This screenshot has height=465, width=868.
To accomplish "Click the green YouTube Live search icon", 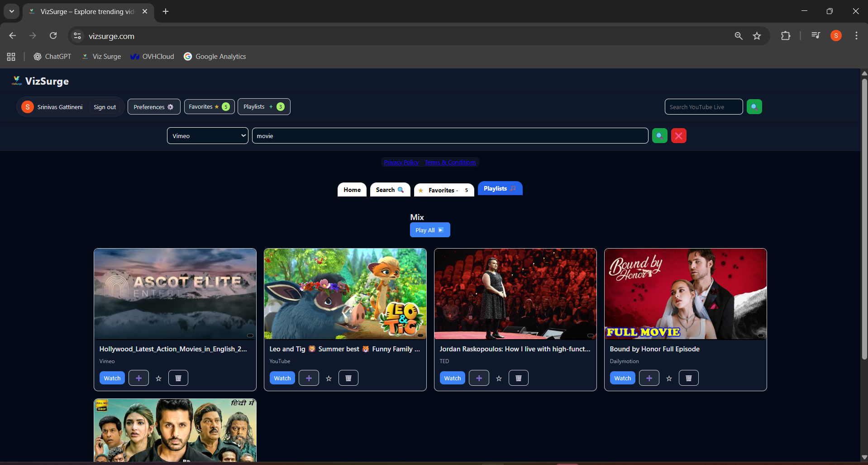I will click(x=754, y=106).
